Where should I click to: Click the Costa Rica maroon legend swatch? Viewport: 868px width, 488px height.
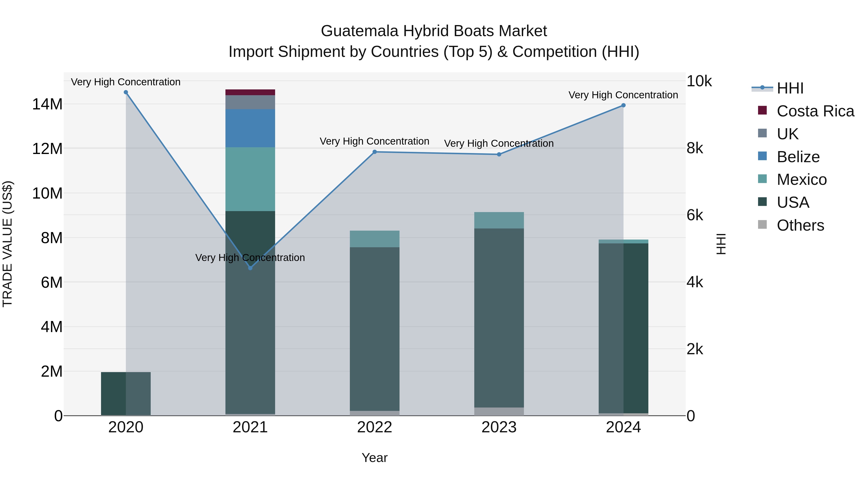coord(762,110)
